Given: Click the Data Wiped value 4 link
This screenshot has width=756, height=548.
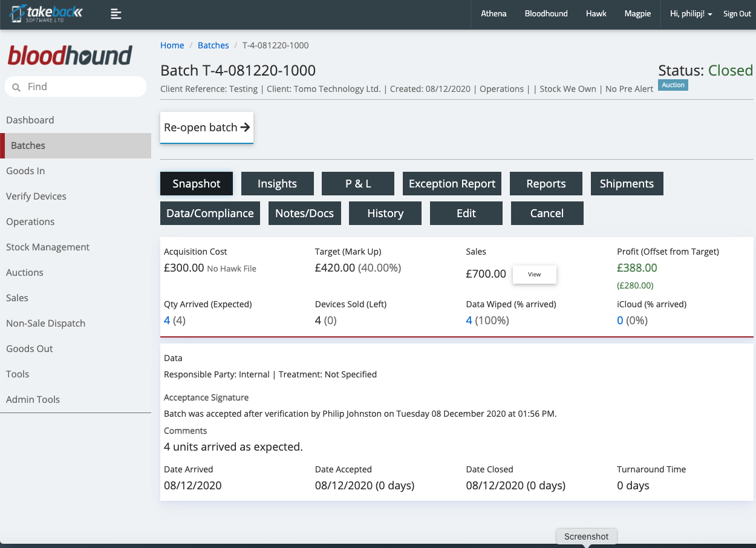Looking at the screenshot, I should tap(469, 321).
